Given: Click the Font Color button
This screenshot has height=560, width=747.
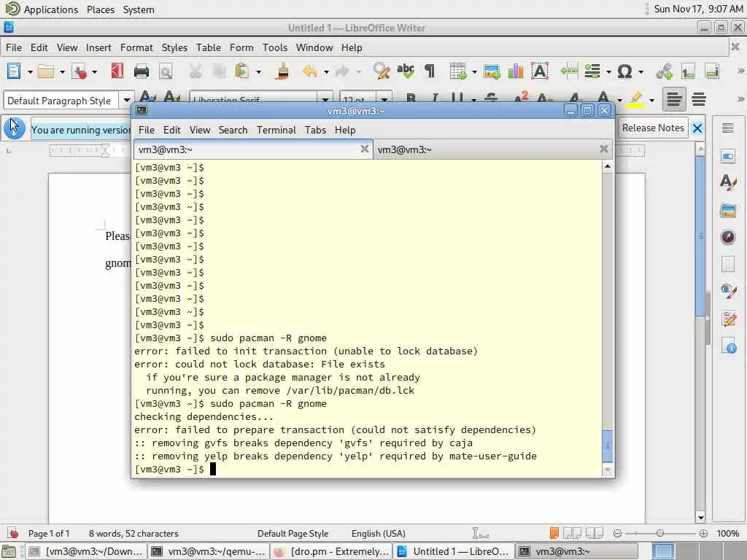Looking at the screenshot, I should (x=603, y=98).
